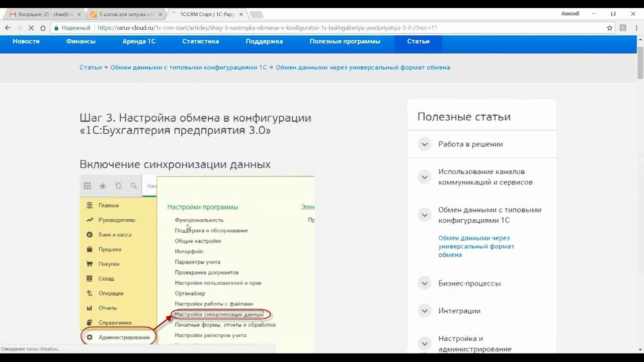The height and width of the screenshot is (362, 644).
Task: Close the '1С:CRM Старт' tab
Action: (x=241, y=15)
